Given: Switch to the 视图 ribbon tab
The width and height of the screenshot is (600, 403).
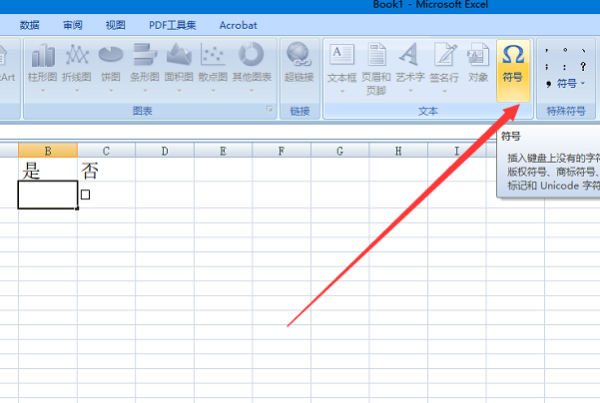Looking at the screenshot, I should [115, 25].
